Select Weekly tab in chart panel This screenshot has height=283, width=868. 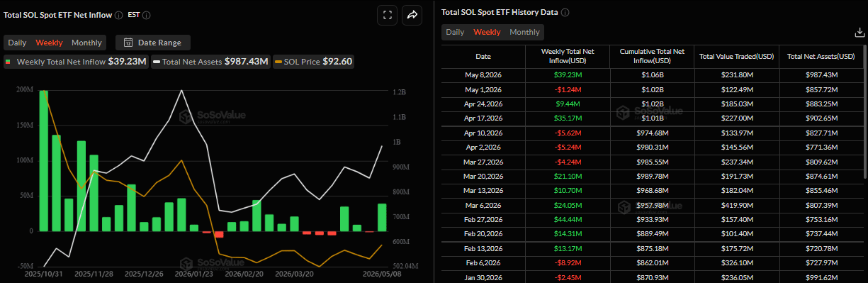49,43
